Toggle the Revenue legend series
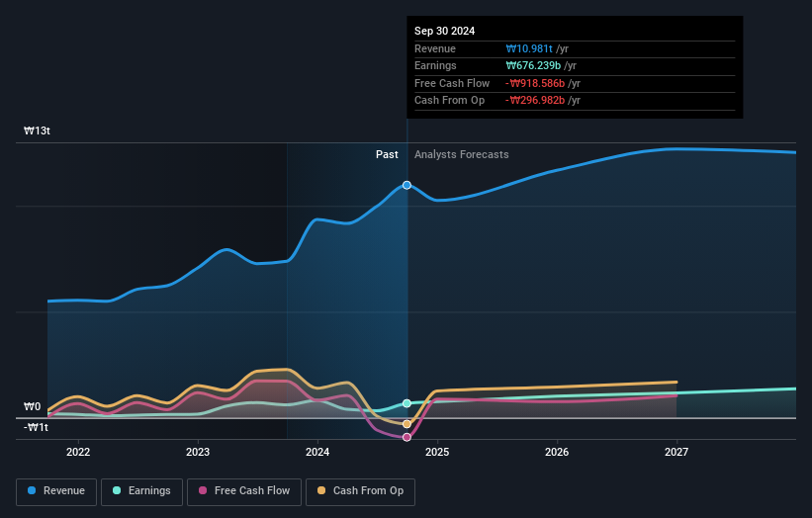 click(x=56, y=491)
